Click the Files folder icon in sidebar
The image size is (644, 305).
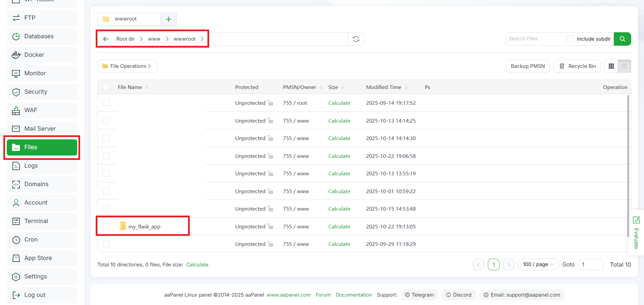[16, 147]
